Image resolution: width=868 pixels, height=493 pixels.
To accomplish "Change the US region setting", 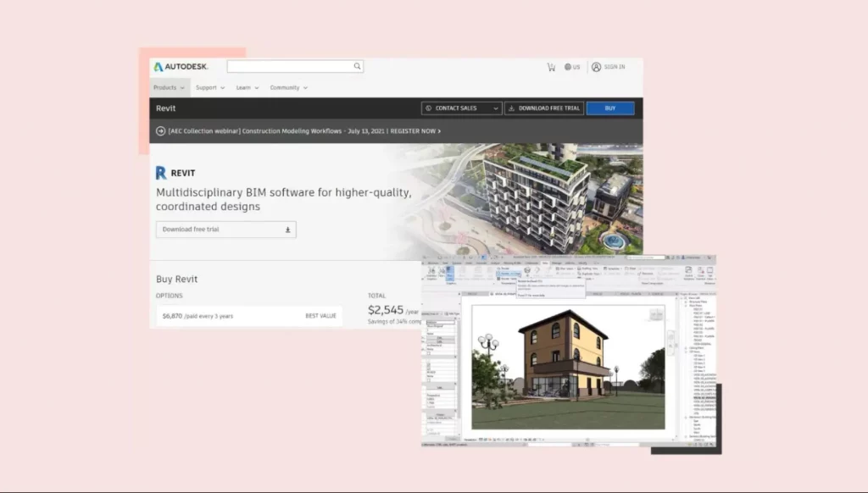I will point(572,67).
